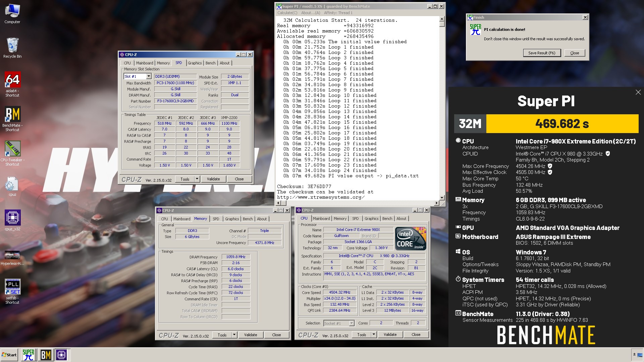Screen dimensions: 644x362
Task: Click the Multiplier value x34.0 (12.0 - 34.0)
Action: point(340,298)
